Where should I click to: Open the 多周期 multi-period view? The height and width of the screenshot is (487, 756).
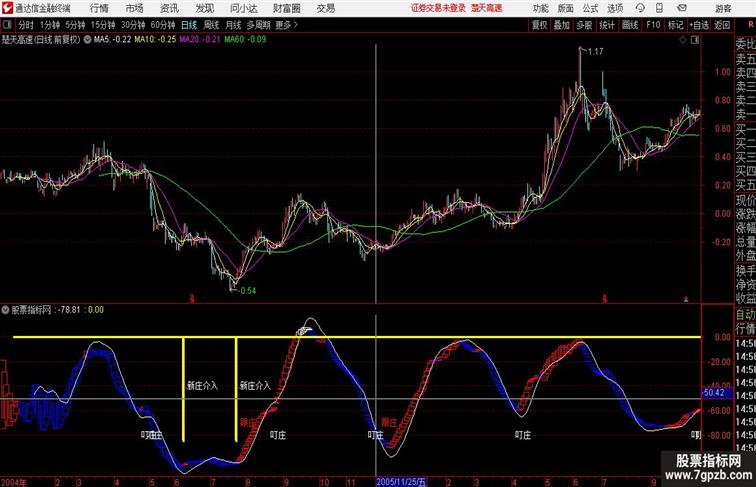258,25
